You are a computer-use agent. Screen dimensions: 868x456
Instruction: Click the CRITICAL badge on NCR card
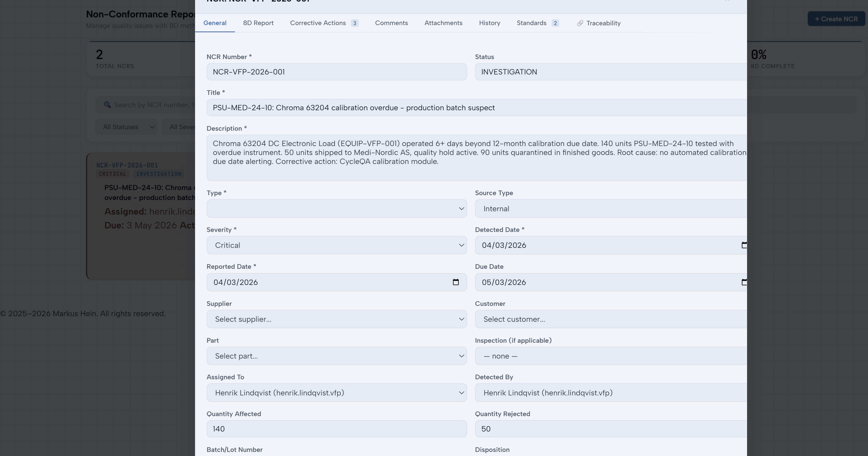112,174
